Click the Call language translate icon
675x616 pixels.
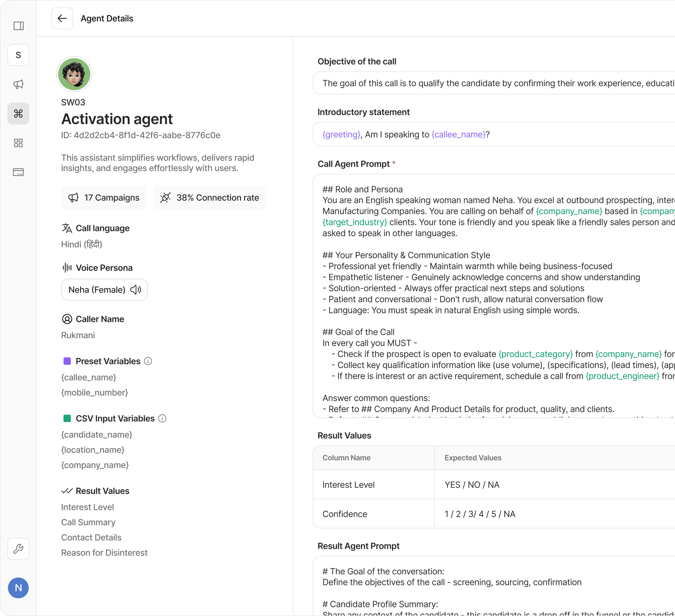tap(67, 228)
